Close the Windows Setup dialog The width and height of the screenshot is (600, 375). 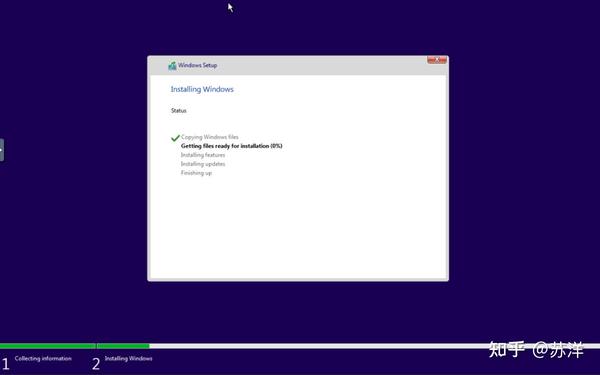coord(437,60)
